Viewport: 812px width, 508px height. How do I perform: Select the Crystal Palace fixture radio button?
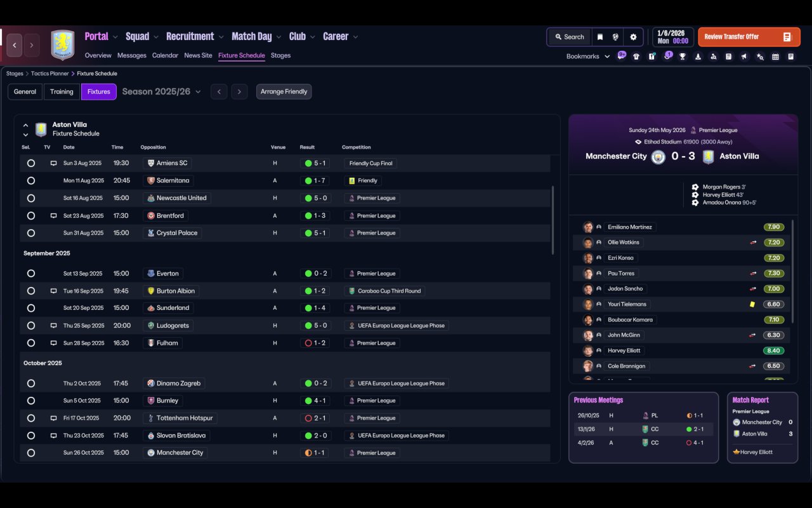(30, 233)
